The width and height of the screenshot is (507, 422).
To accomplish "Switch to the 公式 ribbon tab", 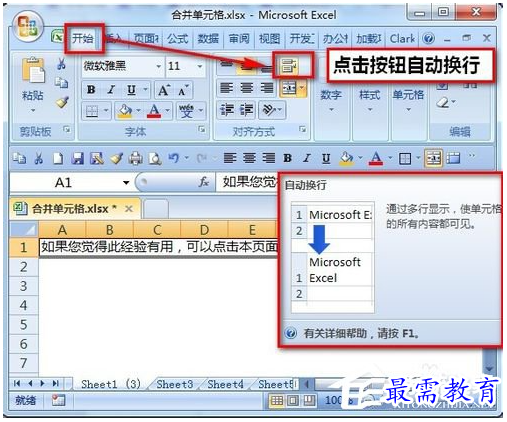I will (178, 39).
